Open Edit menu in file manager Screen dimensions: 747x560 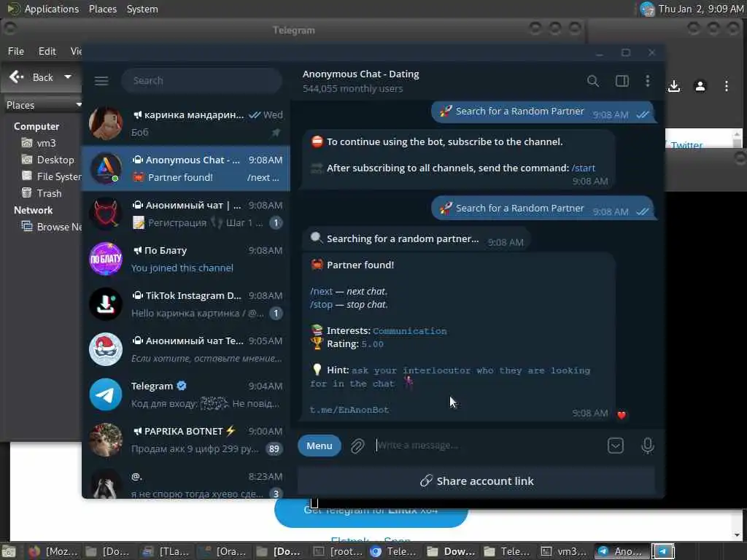47,51
